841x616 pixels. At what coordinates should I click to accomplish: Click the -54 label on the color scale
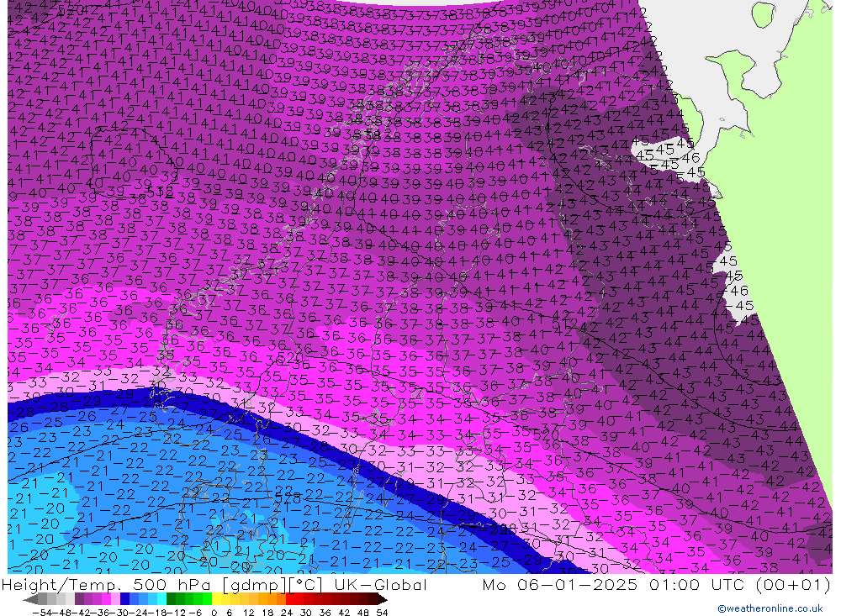[42, 613]
